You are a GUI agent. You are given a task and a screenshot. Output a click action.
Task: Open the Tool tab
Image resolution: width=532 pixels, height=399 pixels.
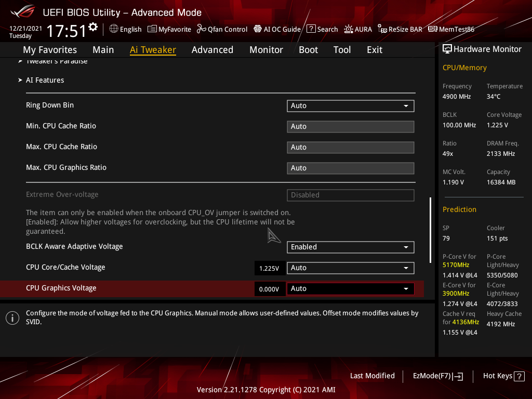[x=342, y=50]
